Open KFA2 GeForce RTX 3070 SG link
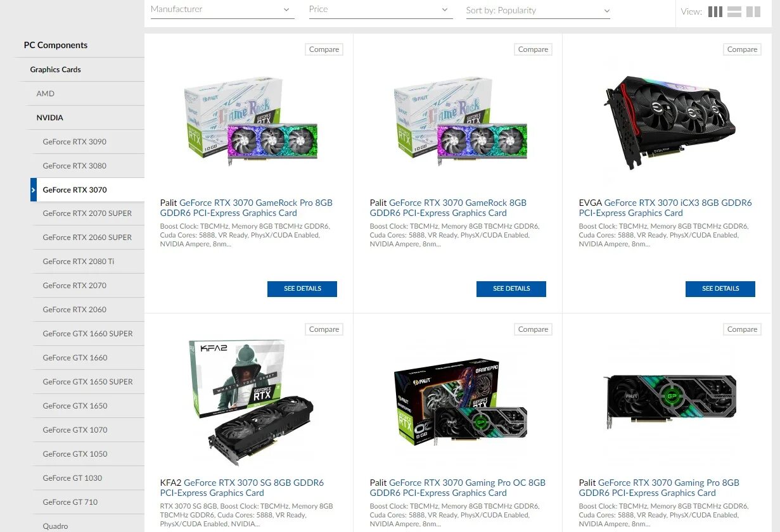Screen dimensions: 780x532 242,488
